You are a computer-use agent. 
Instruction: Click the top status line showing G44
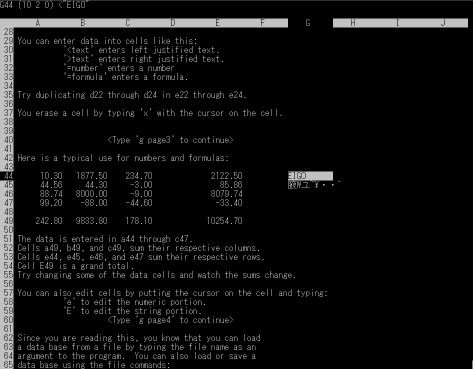click(44, 5)
